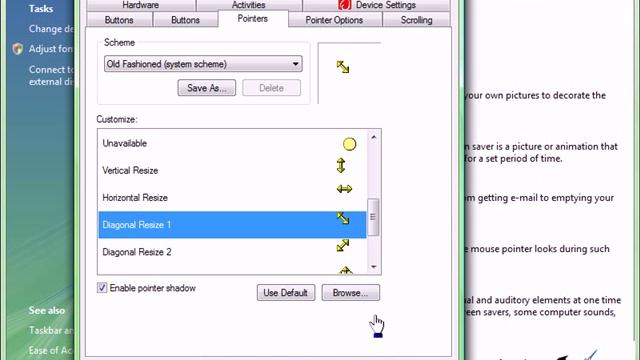Viewport: 640px width, 360px height.
Task: Switch to the Scrolling tab
Action: pos(416,20)
